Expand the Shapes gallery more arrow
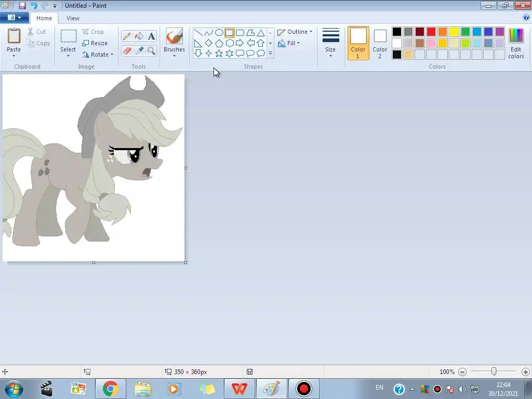Viewport: 532px width, 399px height. pyautogui.click(x=270, y=54)
